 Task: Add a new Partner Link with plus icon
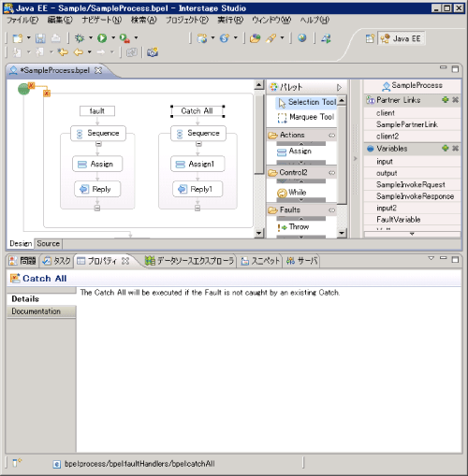(446, 100)
